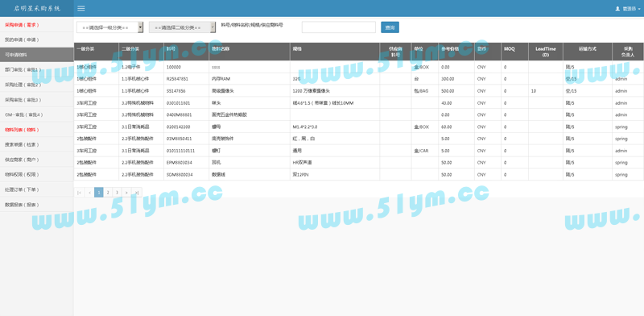
Task: Click the blue 查询 search button
Action: coord(390,27)
